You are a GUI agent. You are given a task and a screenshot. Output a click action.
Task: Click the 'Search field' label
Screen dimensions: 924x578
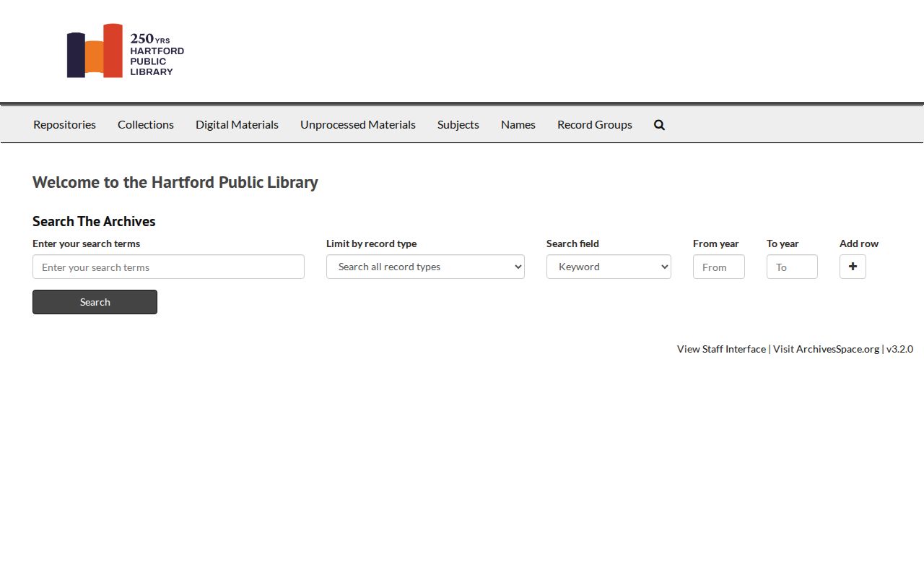click(572, 243)
